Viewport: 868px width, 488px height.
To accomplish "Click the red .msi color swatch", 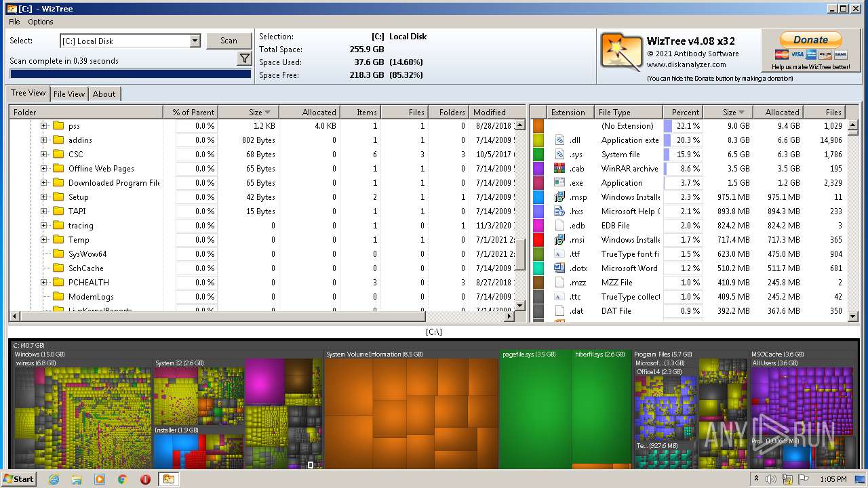I will (538, 239).
